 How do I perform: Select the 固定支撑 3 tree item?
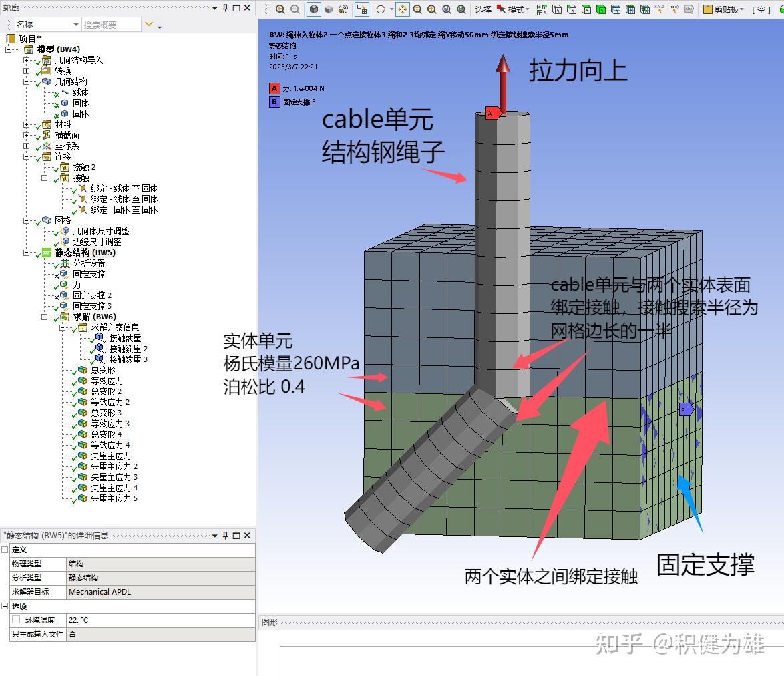pos(92,306)
